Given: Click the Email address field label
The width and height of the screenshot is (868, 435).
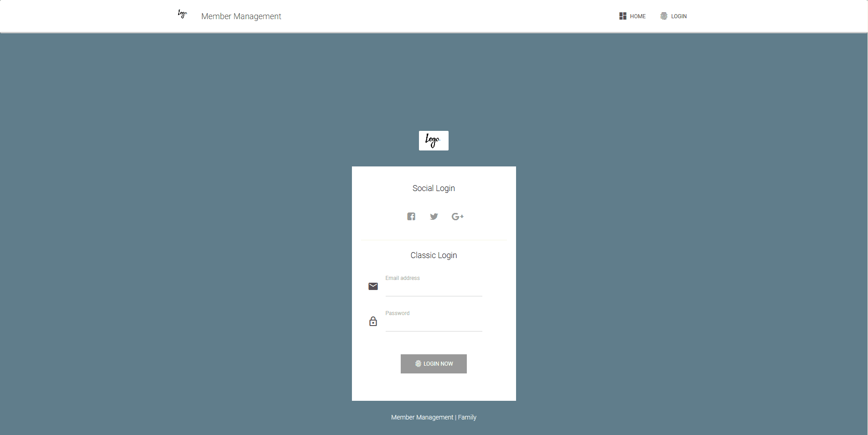Looking at the screenshot, I should point(403,278).
